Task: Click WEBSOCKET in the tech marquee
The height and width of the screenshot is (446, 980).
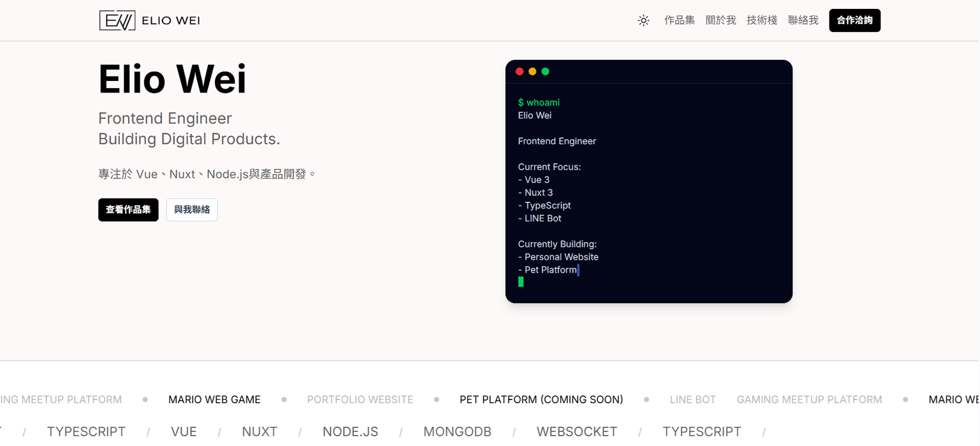Action: pyautogui.click(x=577, y=432)
